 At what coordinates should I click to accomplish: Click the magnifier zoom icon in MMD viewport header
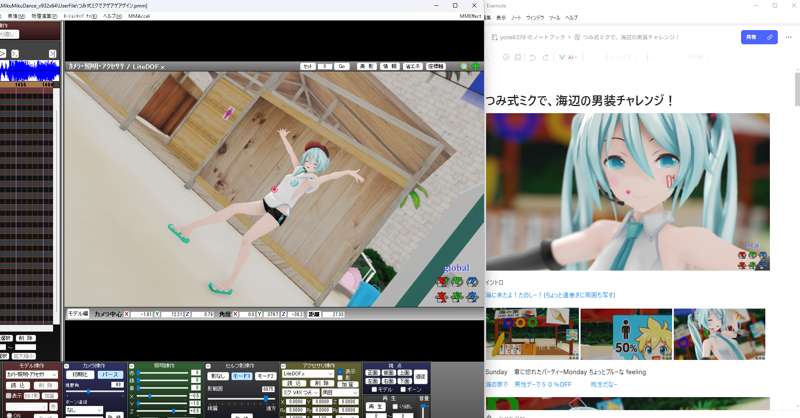coord(464,66)
